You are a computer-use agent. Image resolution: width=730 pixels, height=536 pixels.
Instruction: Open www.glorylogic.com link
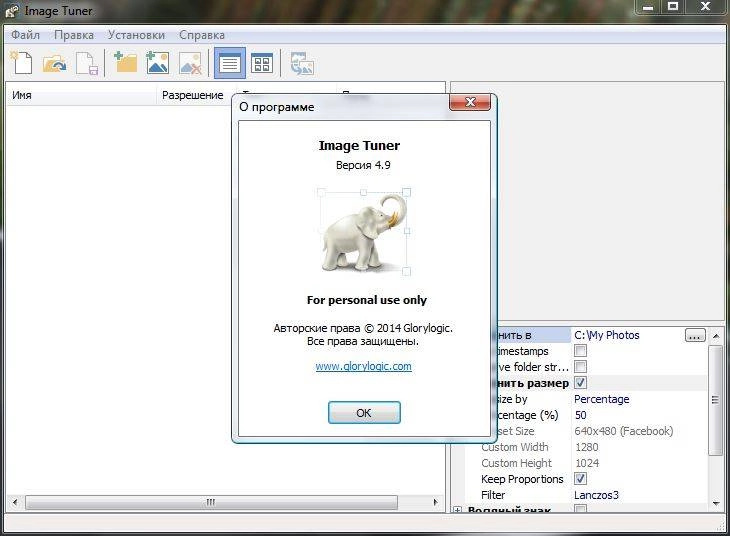[x=363, y=366]
